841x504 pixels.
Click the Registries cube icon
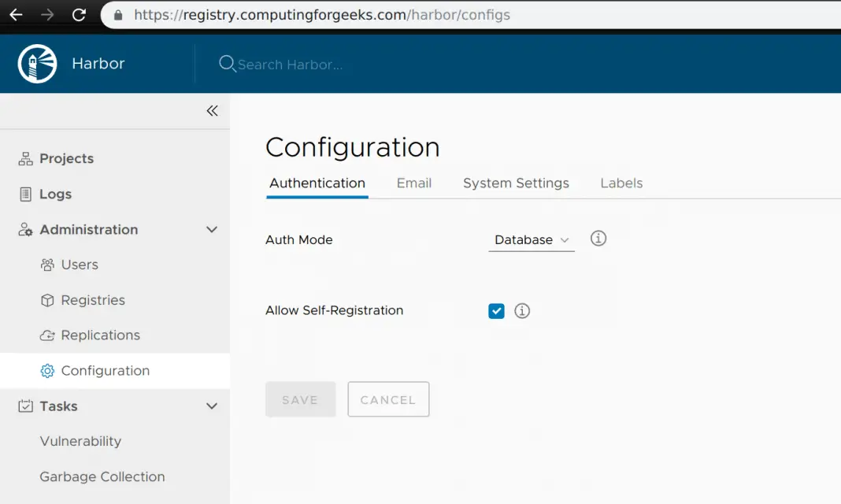(x=47, y=300)
